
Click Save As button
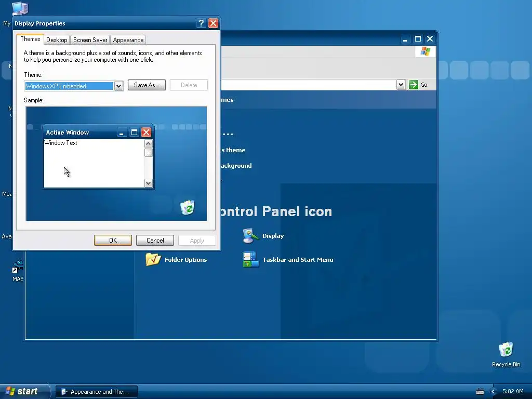pyautogui.click(x=147, y=85)
